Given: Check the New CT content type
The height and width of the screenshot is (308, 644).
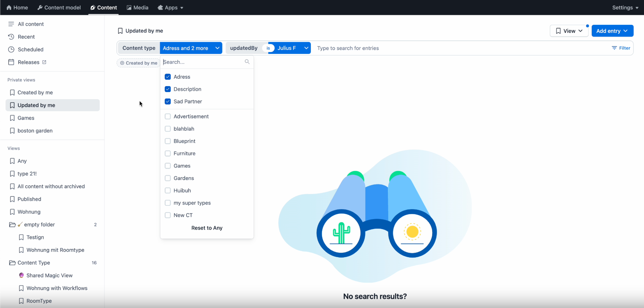Looking at the screenshot, I should [x=168, y=215].
